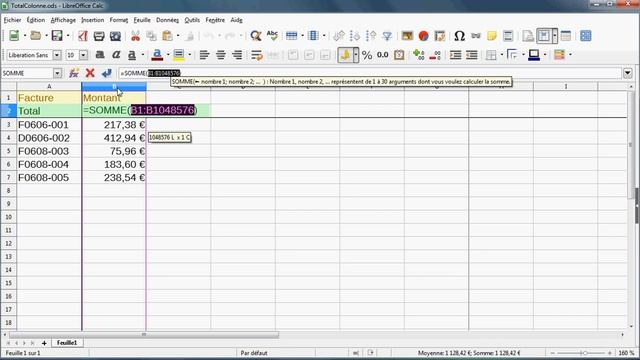Open the freeze rows dropdown arrow

tap(555, 36)
